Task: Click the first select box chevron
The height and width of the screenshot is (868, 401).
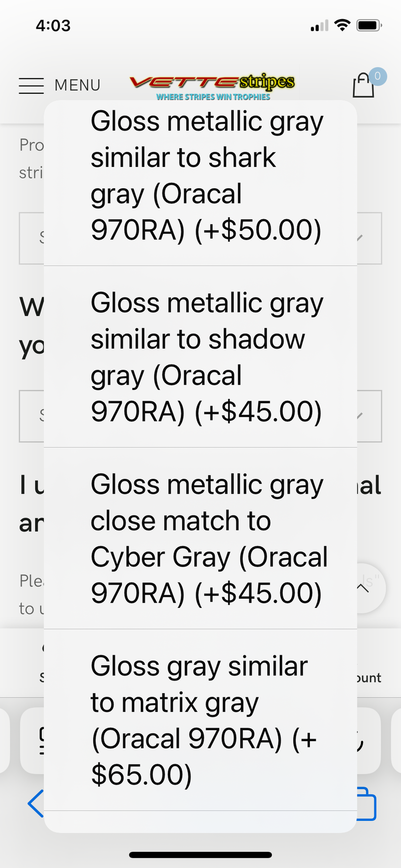Action: (x=360, y=238)
